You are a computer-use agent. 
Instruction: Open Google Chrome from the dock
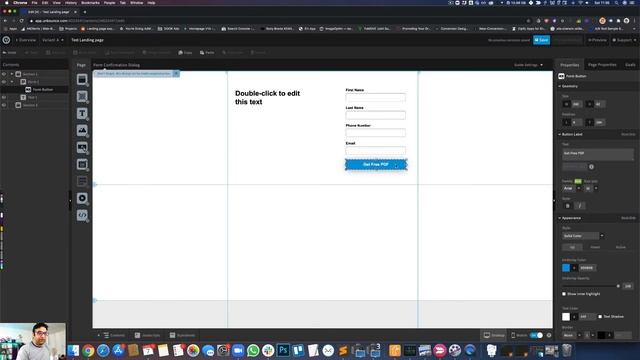coord(88,350)
